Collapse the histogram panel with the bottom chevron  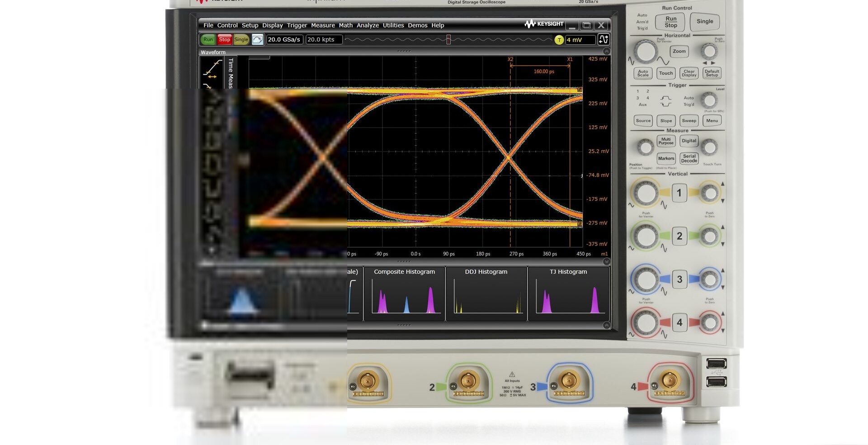607,325
